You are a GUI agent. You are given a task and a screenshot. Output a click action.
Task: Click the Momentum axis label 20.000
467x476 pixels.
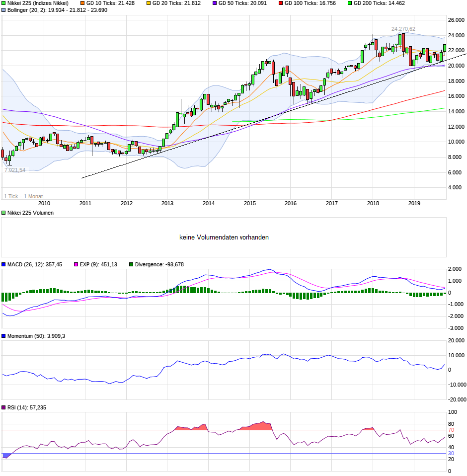[456, 341]
